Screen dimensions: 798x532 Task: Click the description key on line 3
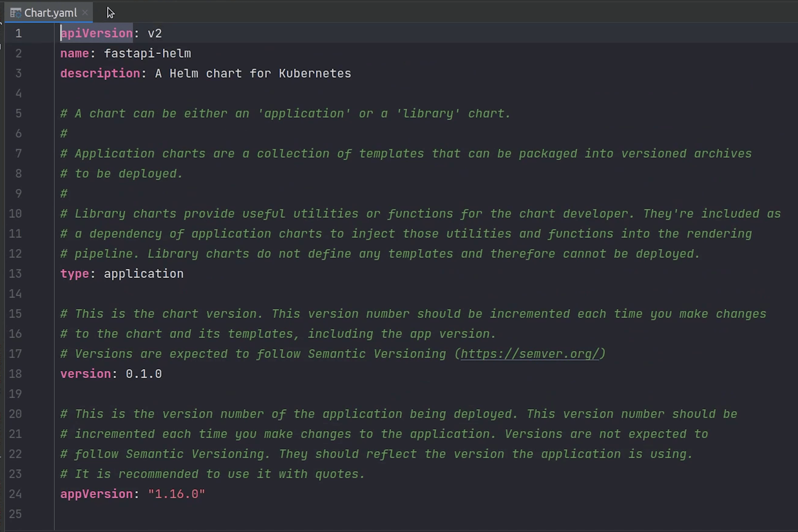100,73
